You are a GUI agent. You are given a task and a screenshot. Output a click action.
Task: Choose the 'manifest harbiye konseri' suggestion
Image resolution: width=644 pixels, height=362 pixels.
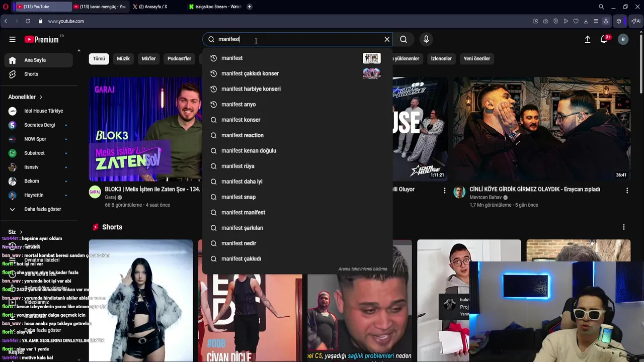click(297, 89)
